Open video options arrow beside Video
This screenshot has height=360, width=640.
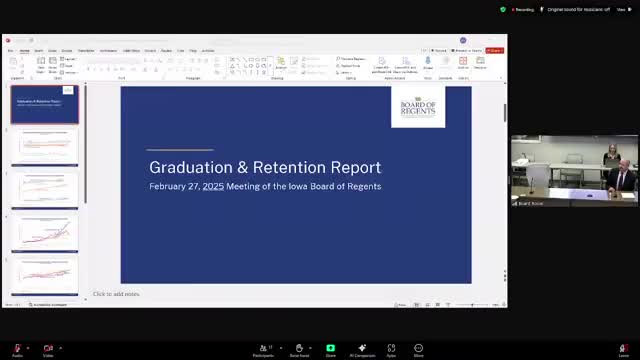tap(60, 348)
